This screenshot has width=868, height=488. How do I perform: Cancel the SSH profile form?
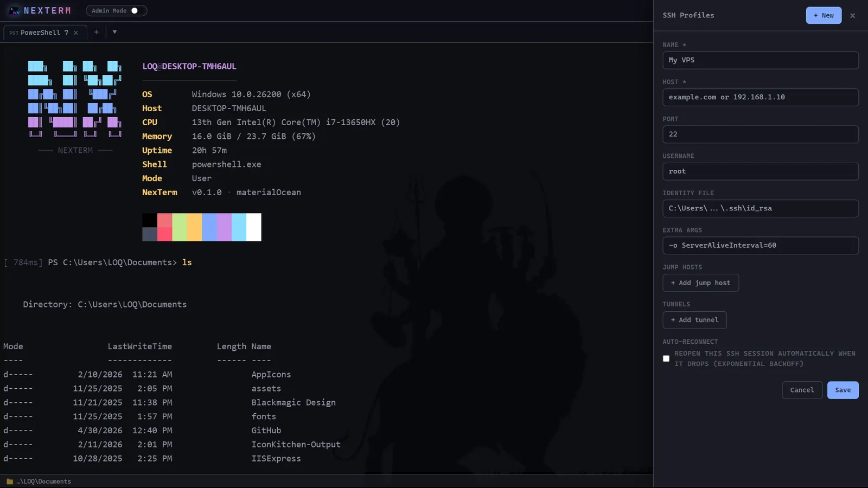pos(802,390)
